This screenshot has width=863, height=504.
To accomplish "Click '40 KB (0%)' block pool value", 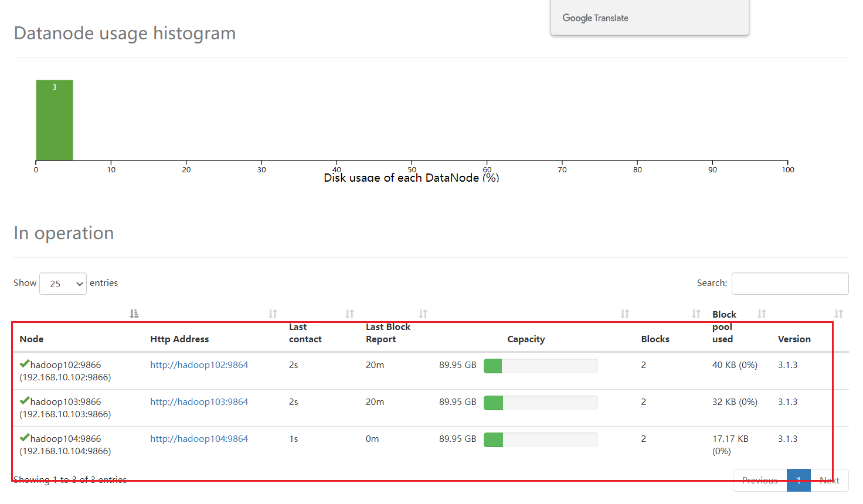I will (x=735, y=365).
